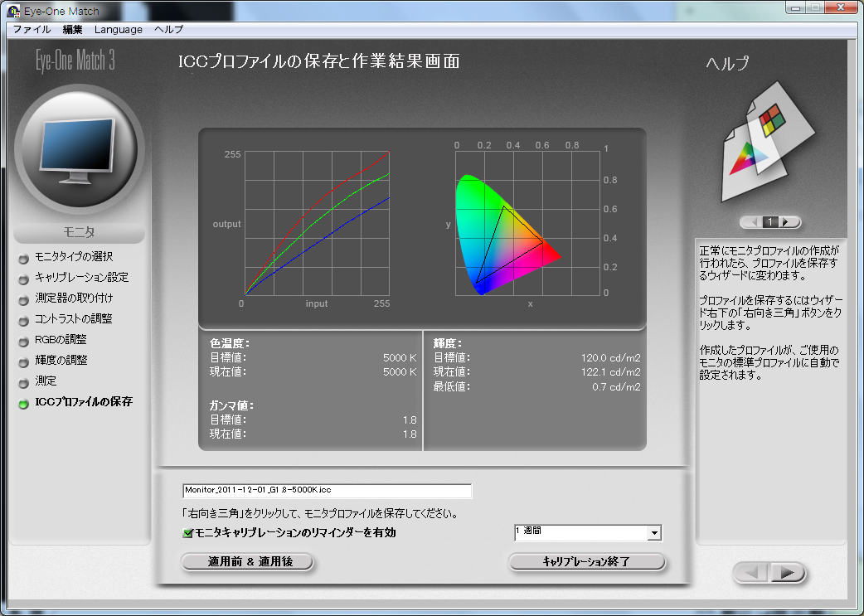
Task: Click the ガンマ値 label
Action: pos(231,406)
